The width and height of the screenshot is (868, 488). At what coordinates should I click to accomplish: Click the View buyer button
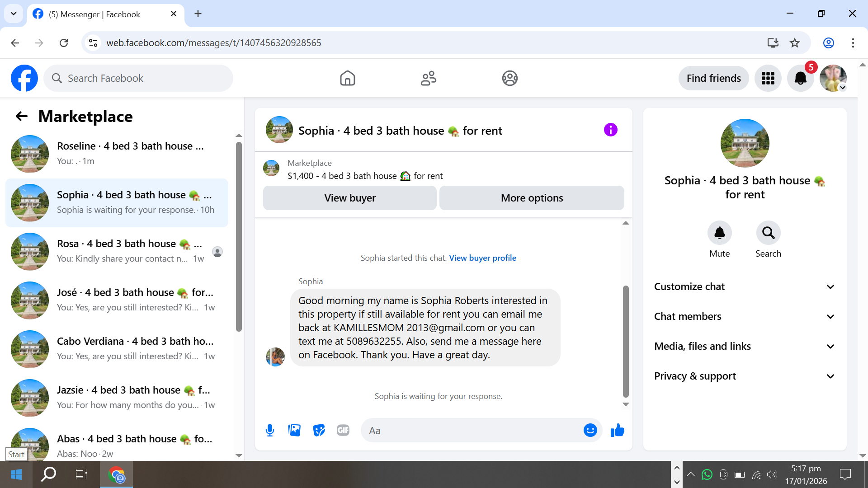(x=349, y=198)
